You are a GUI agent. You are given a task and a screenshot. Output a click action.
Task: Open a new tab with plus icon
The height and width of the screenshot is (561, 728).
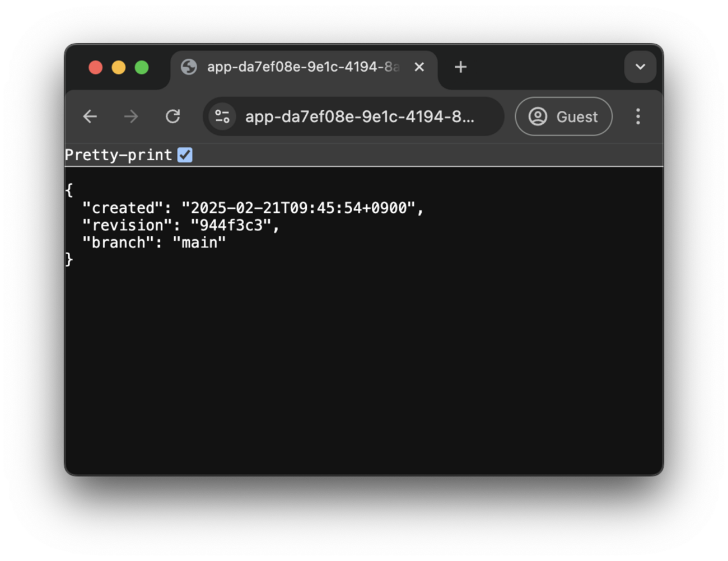click(x=460, y=67)
